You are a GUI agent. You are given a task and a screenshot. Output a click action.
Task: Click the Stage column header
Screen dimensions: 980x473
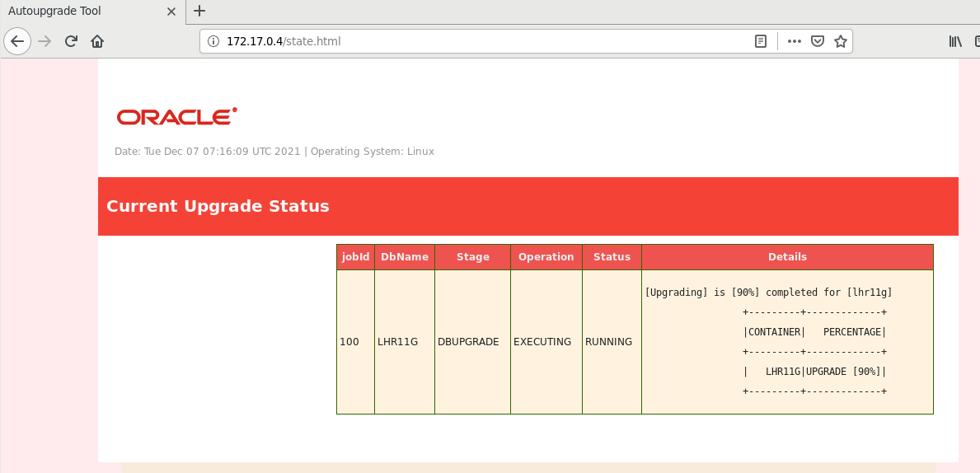tap(472, 257)
